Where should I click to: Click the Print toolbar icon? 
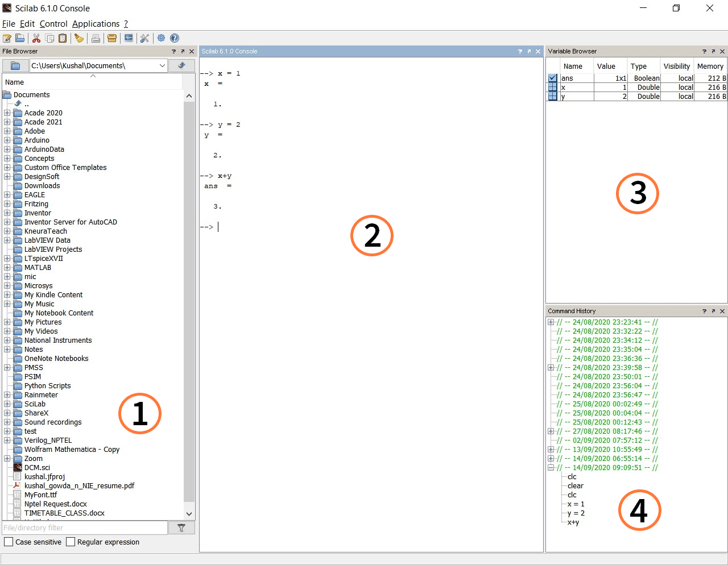(x=96, y=38)
